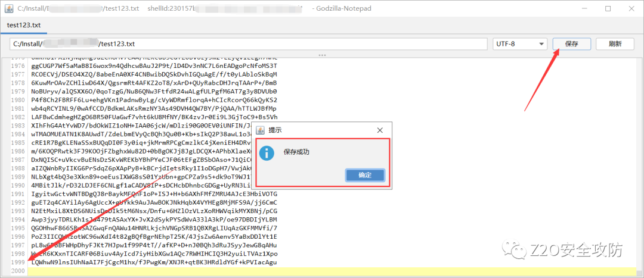This screenshot has height=278, width=644.
Task: Click line number 1978 in the gutter
Action: point(18,83)
